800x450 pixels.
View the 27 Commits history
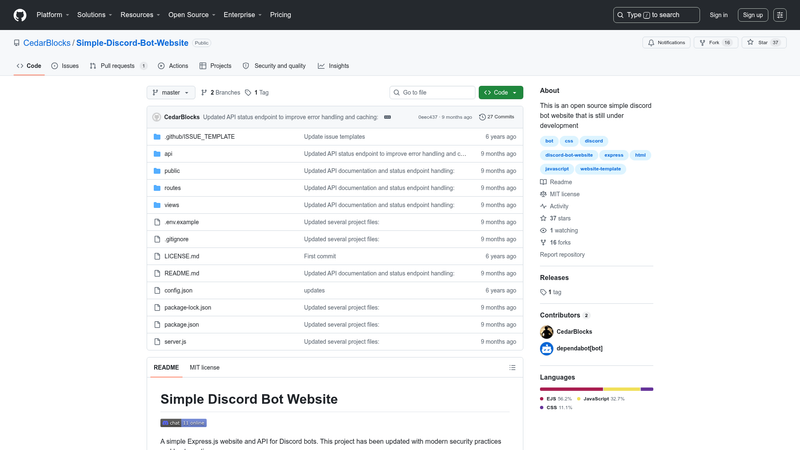496,117
